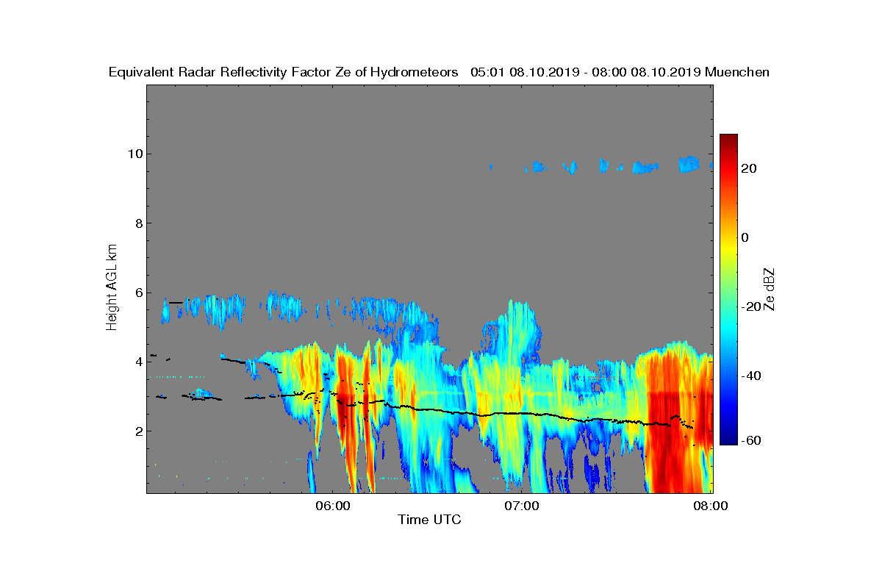
Task: Click the '8' height tick label
Action: click(x=138, y=223)
